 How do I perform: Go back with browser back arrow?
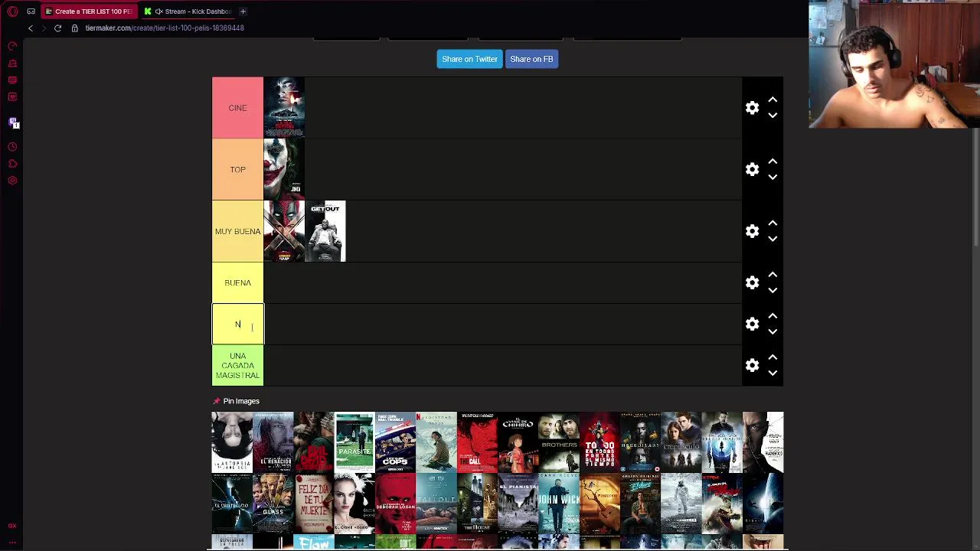coord(31,28)
